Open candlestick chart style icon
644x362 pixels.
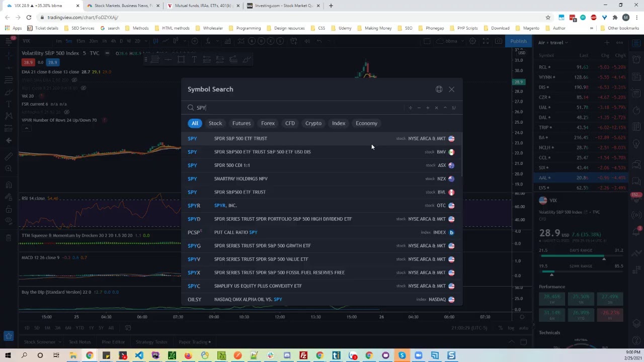pos(156,41)
